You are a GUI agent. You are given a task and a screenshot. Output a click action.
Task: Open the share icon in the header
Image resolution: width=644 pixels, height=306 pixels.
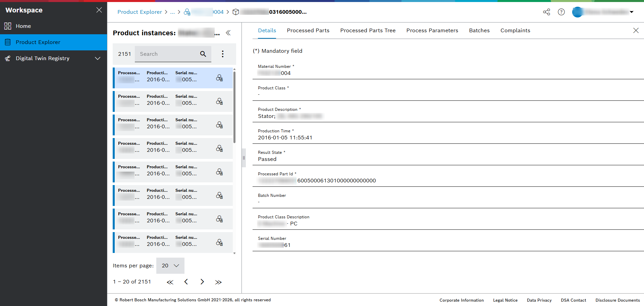(x=547, y=12)
